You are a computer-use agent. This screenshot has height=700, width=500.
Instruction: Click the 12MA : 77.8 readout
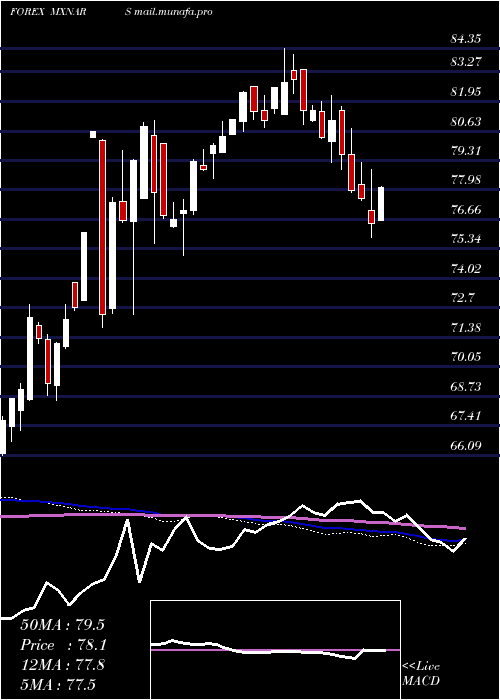[x=62, y=665]
